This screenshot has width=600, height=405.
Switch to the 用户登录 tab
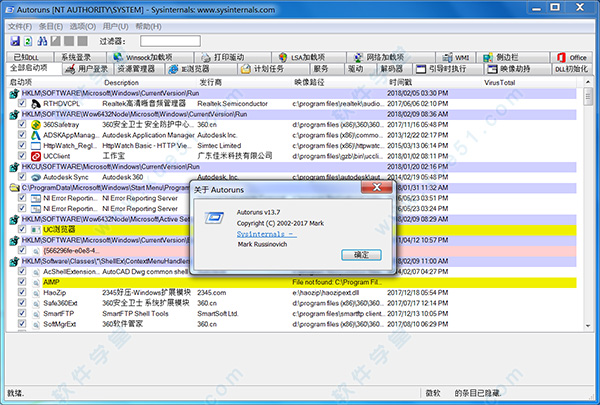click(87, 69)
